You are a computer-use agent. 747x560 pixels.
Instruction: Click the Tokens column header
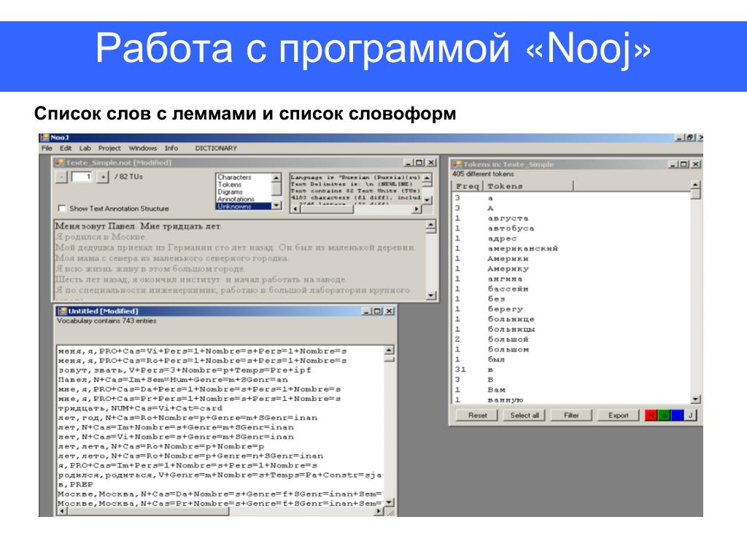pos(528,186)
